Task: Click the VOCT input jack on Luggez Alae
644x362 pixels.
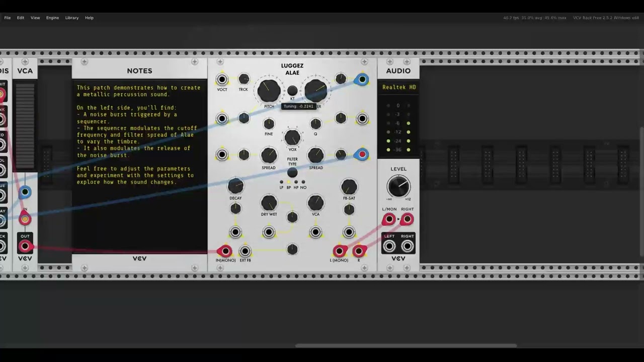Action: coord(222,79)
